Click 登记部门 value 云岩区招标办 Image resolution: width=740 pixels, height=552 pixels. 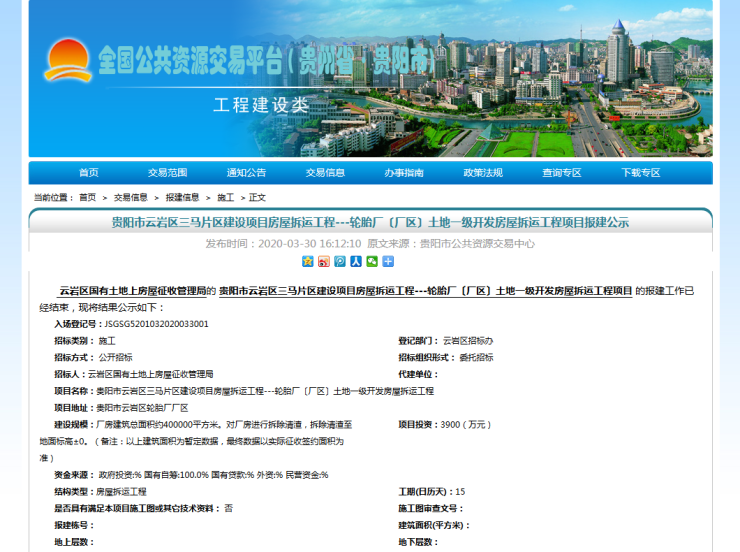pos(468,341)
